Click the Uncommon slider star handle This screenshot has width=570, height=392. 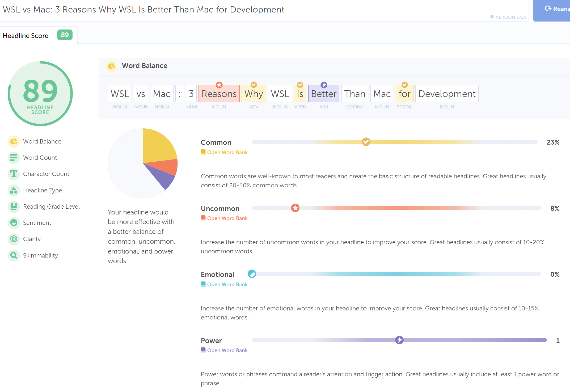(x=295, y=208)
